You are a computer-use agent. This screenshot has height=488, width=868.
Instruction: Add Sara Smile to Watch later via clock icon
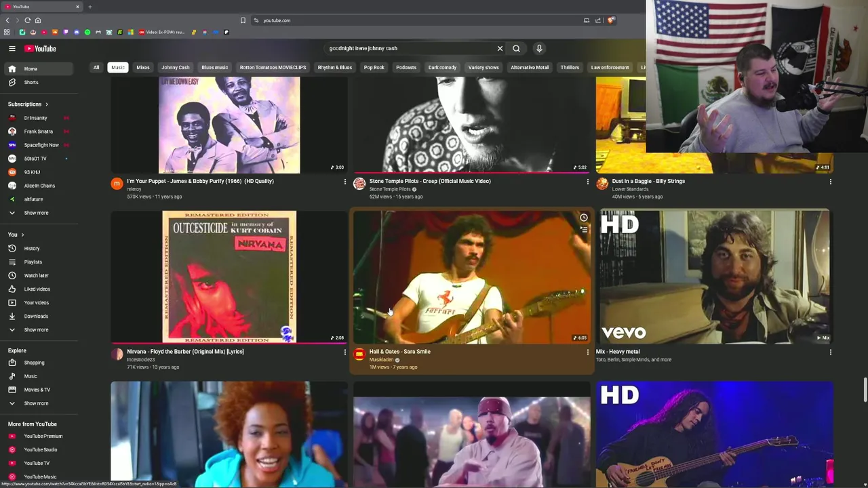click(x=583, y=218)
